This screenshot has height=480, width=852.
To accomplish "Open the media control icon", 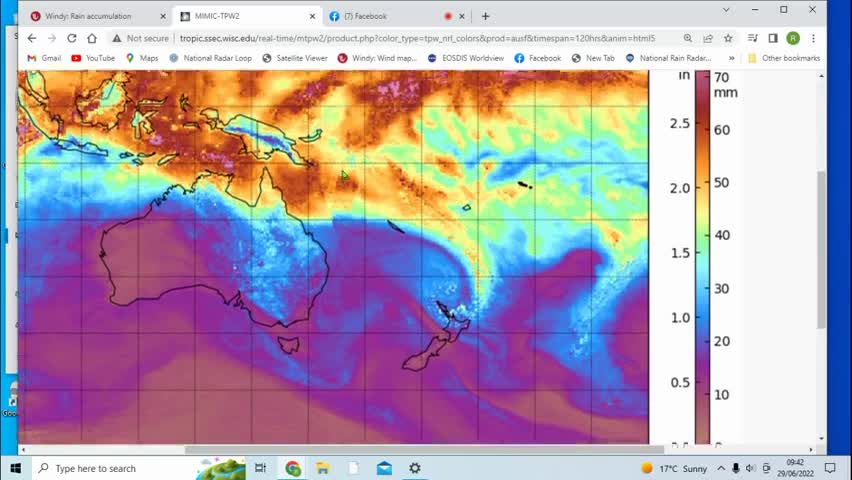I will 753,38.
